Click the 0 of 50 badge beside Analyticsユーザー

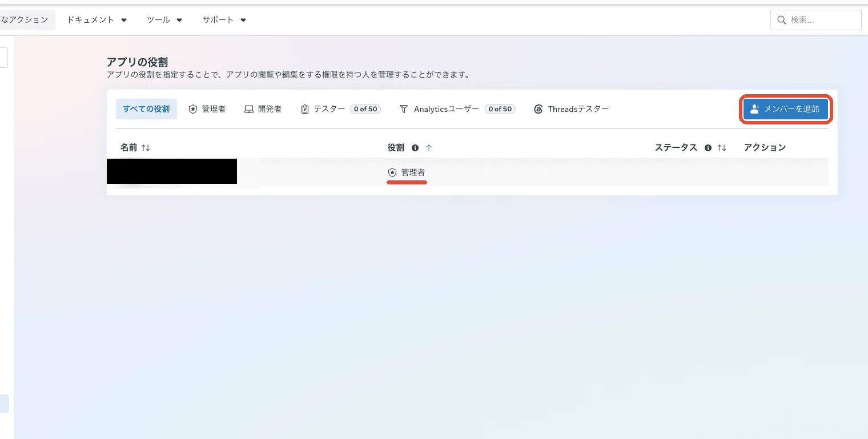pyautogui.click(x=500, y=109)
